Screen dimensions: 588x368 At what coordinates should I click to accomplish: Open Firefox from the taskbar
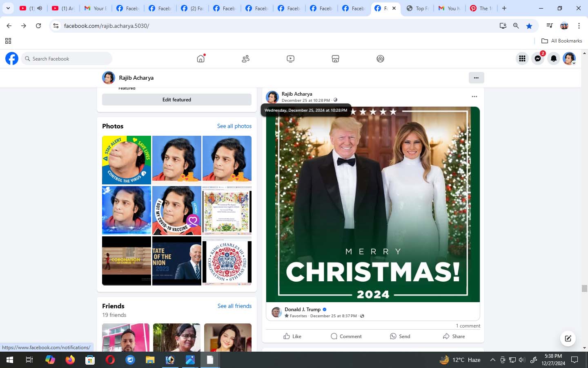coord(70,360)
